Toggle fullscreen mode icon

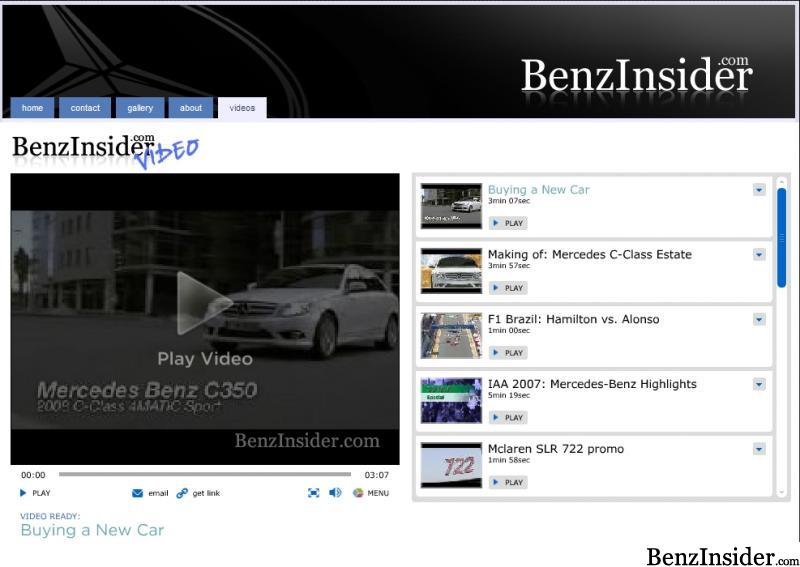coord(313,493)
